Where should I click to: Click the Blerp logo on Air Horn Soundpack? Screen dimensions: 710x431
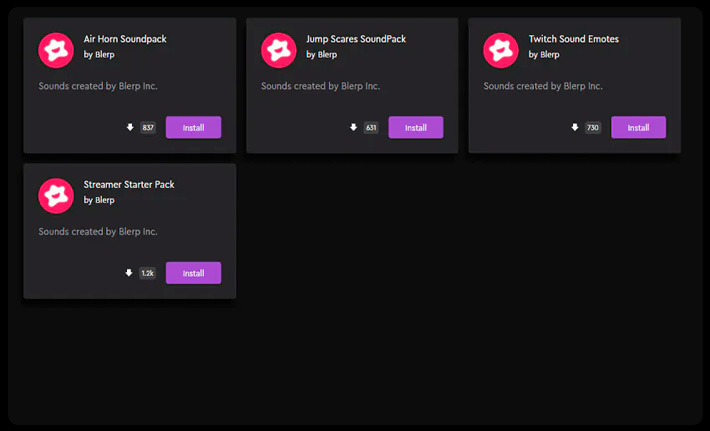tap(56, 50)
